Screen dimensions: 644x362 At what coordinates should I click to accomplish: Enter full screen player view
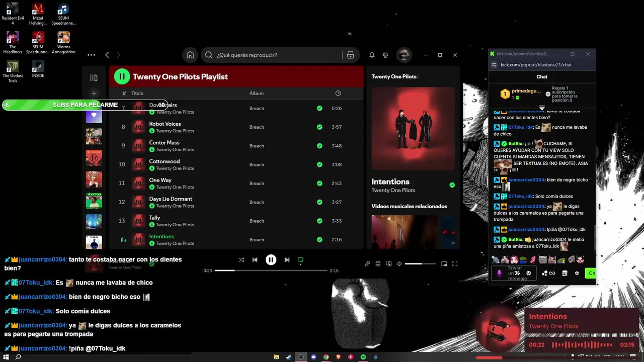(455, 264)
